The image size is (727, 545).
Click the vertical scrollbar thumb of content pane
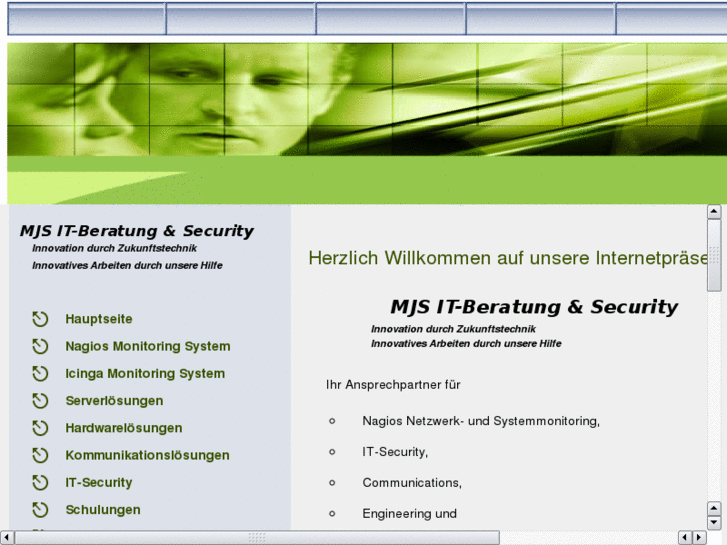click(714, 255)
